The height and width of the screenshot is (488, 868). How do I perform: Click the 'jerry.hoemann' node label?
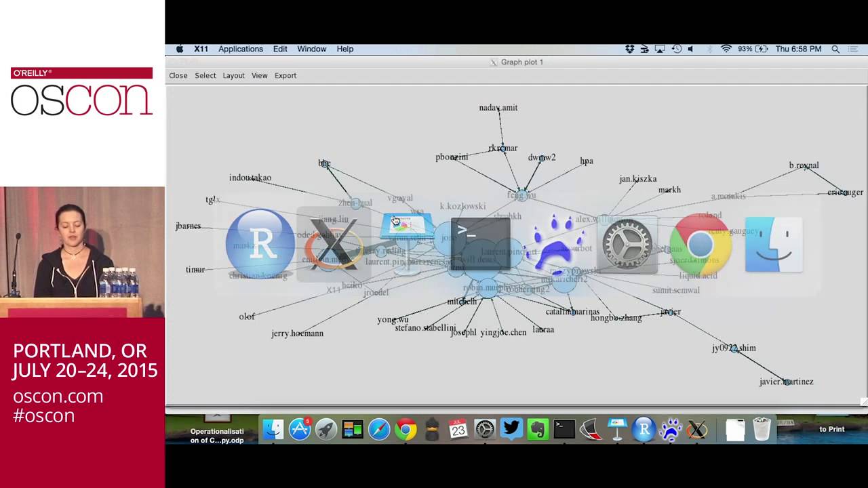[298, 333]
